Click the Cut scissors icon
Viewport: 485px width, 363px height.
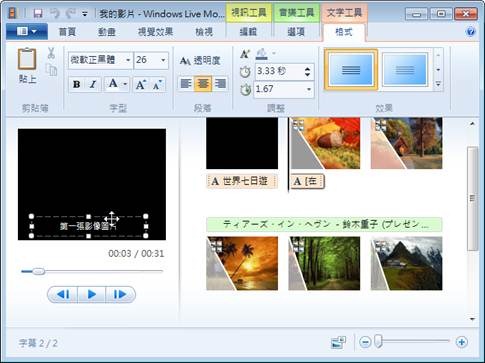(x=51, y=53)
